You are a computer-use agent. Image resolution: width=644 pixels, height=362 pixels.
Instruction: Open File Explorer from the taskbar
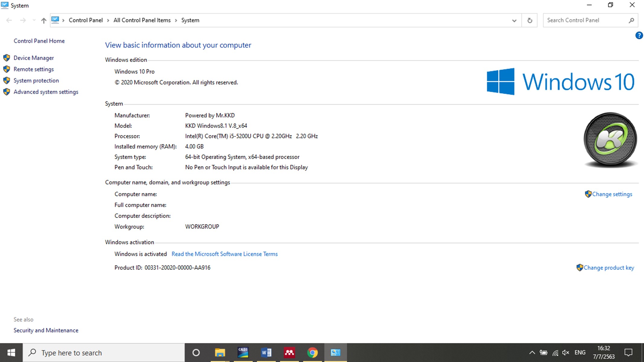point(220,352)
